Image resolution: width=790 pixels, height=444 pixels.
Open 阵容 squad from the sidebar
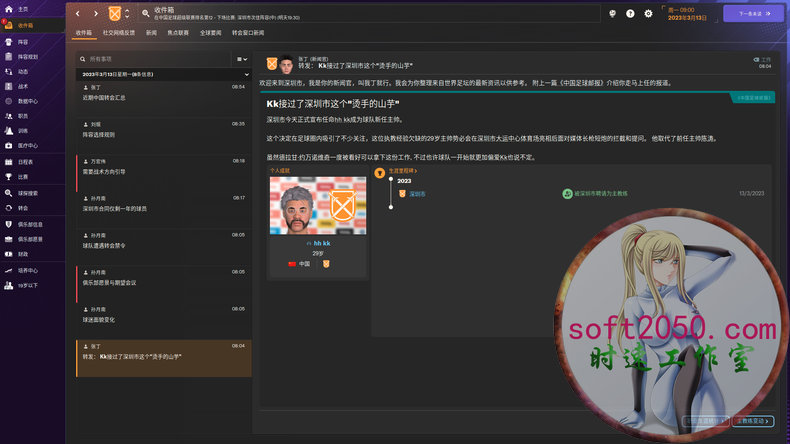click(x=23, y=43)
